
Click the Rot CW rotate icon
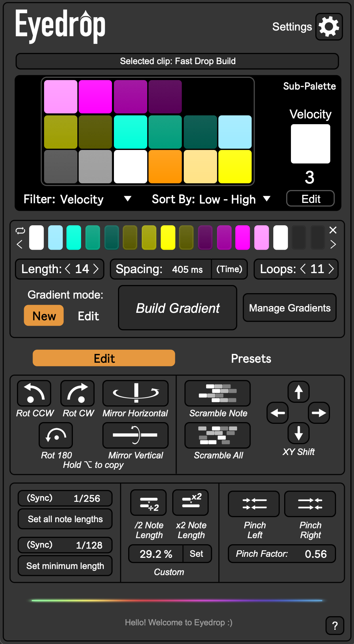(x=77, y=393)
